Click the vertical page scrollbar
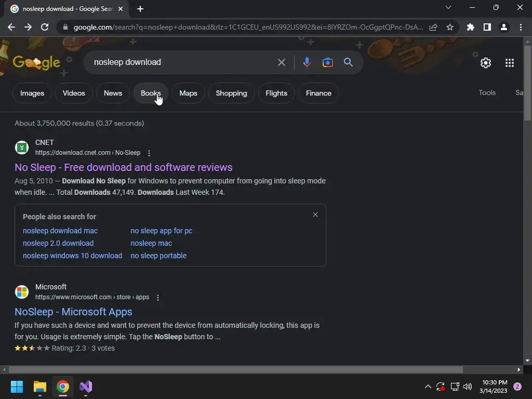The height and width of the screenshot is (399, 532). (527, 83)
